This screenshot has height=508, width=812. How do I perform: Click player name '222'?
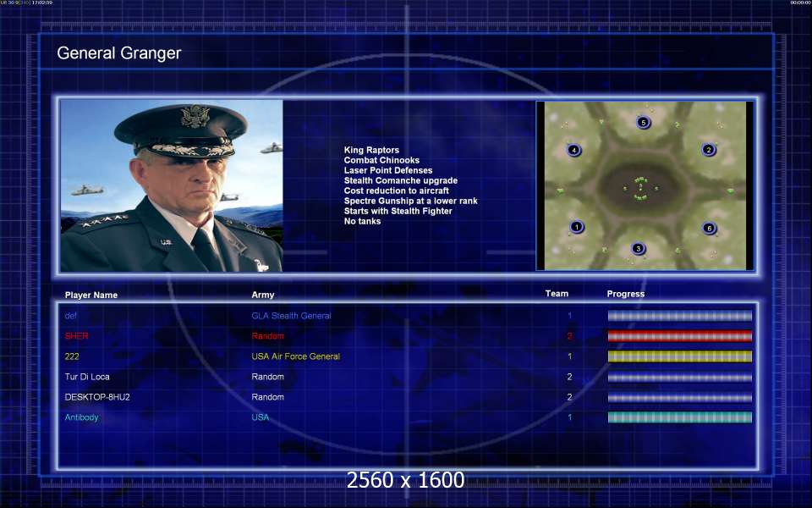pos(71,356)
